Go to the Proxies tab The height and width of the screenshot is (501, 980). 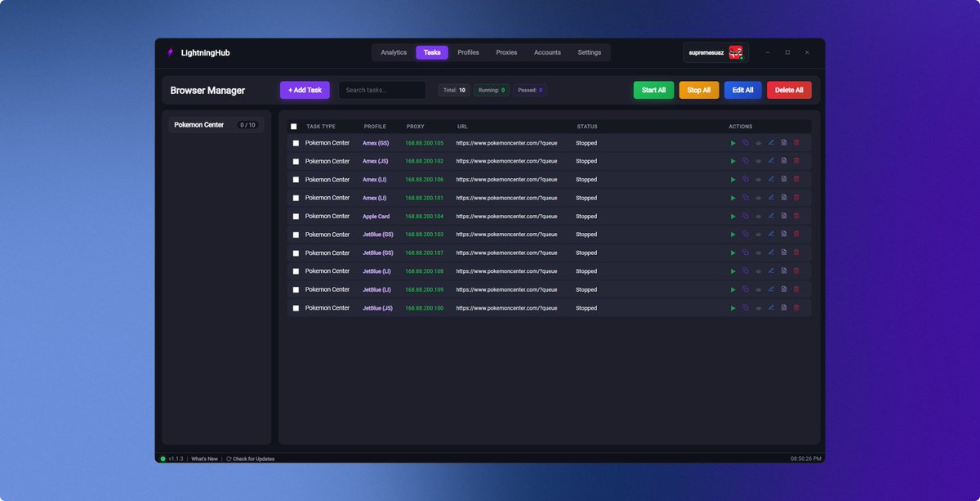point(506,52)
